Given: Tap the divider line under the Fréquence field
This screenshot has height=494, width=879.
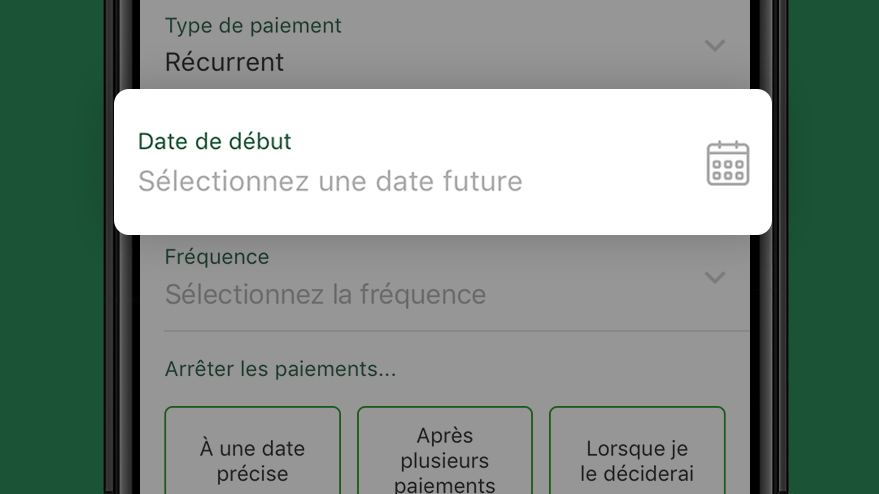Looking at the screenshot, I should pos(457,331).
